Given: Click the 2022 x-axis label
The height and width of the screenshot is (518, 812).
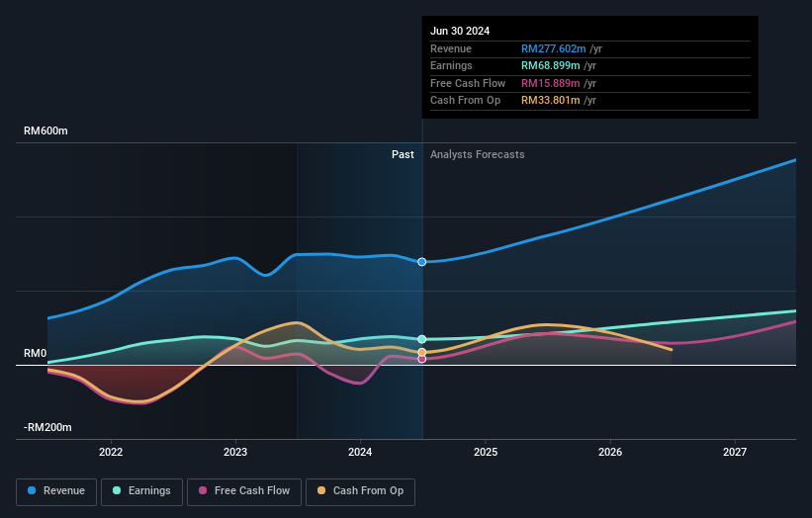Looking at the screenshot, I should [x=111, y=453].
